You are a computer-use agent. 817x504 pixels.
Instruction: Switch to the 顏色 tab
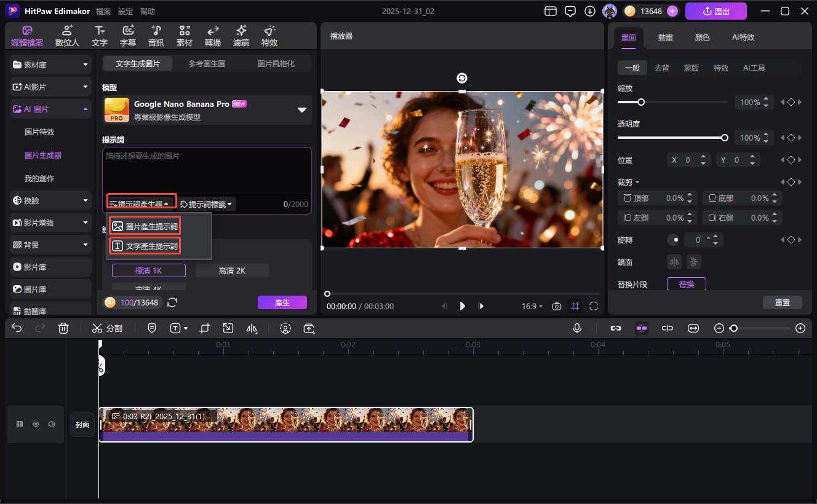coord(702,37)
